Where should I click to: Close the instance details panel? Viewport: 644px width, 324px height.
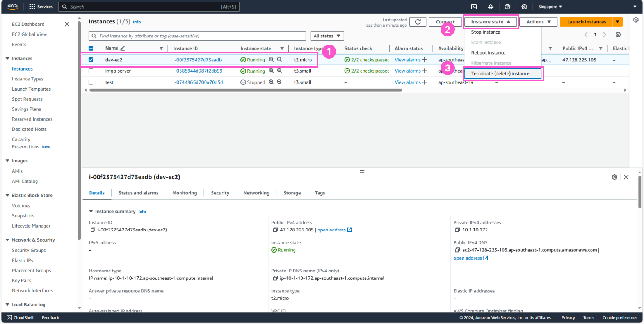coord(626,177)
